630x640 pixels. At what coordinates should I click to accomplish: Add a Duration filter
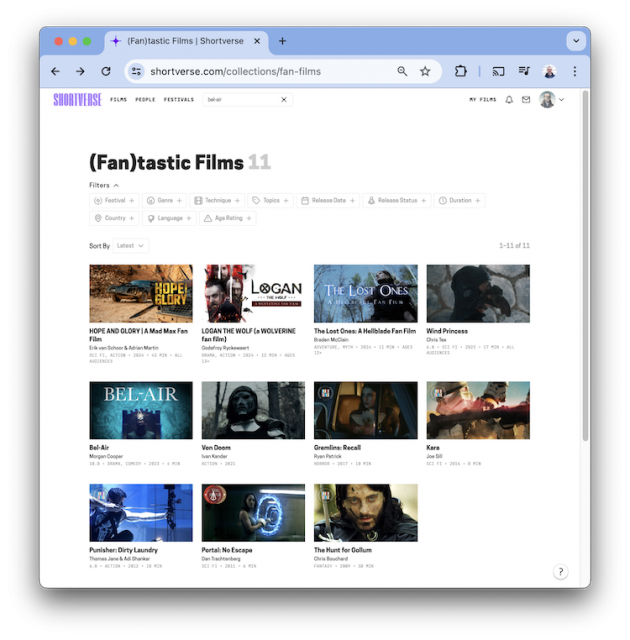click(459, 200)
